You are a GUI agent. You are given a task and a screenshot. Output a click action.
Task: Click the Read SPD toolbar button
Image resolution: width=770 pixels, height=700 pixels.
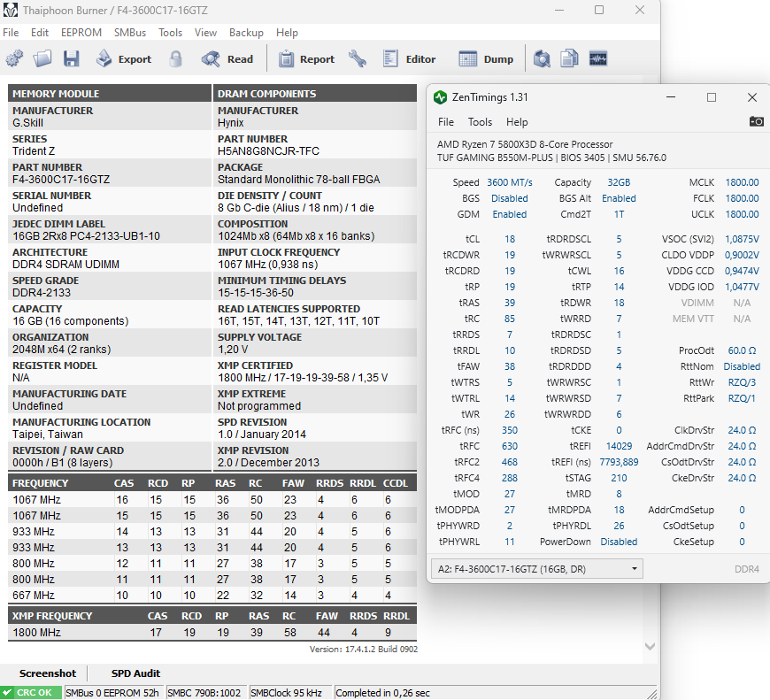click(x=227, y=59)
